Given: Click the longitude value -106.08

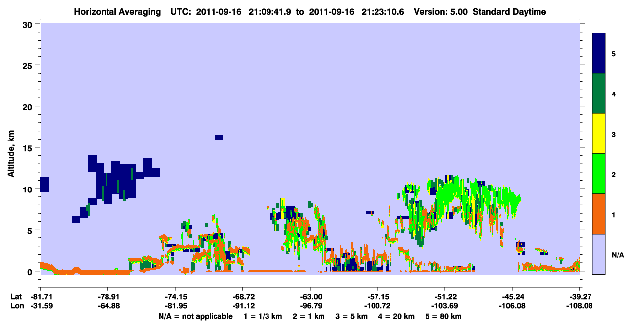Looking at the screenshot, I should 512,306.
